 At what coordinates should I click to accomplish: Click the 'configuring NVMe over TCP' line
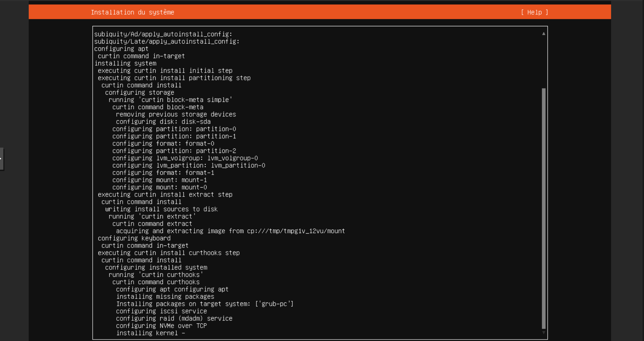click(x=161, y=326)
